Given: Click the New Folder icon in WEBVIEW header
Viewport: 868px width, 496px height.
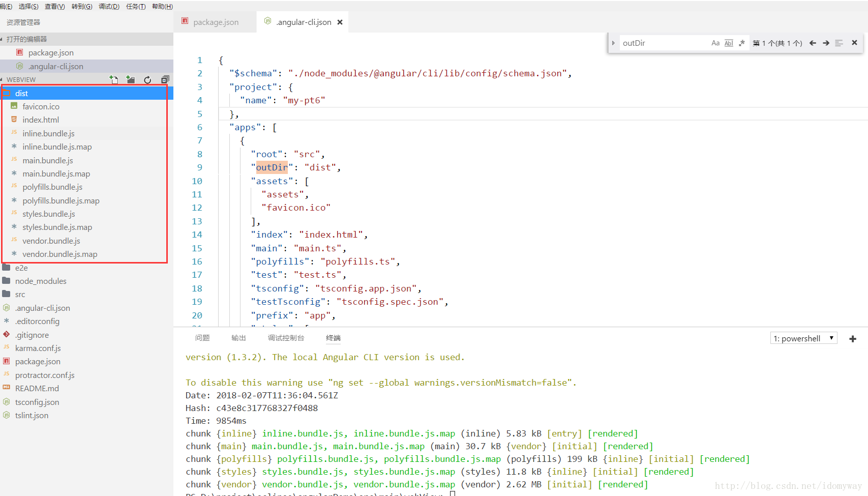Looking at the screenshot, I should tap(131, 79).
